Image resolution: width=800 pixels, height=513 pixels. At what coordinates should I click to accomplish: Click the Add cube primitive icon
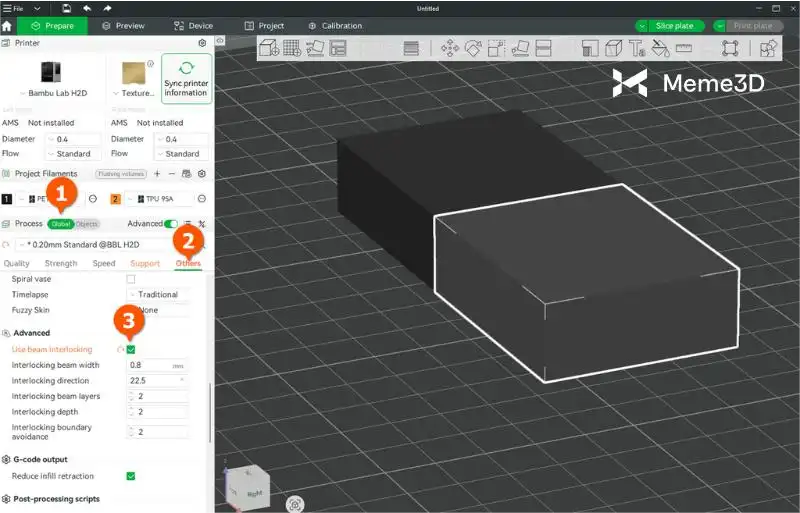point(269,47)
